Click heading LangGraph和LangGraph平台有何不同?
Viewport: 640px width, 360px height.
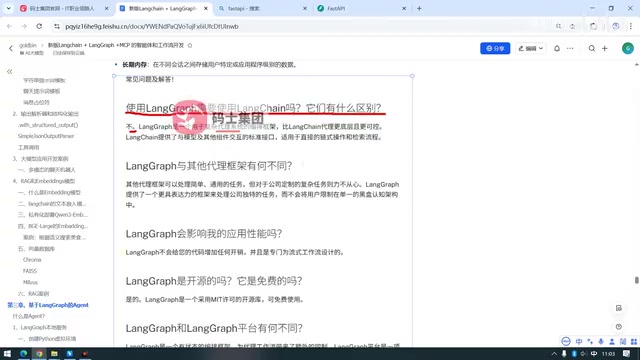[x=214, y=328]
